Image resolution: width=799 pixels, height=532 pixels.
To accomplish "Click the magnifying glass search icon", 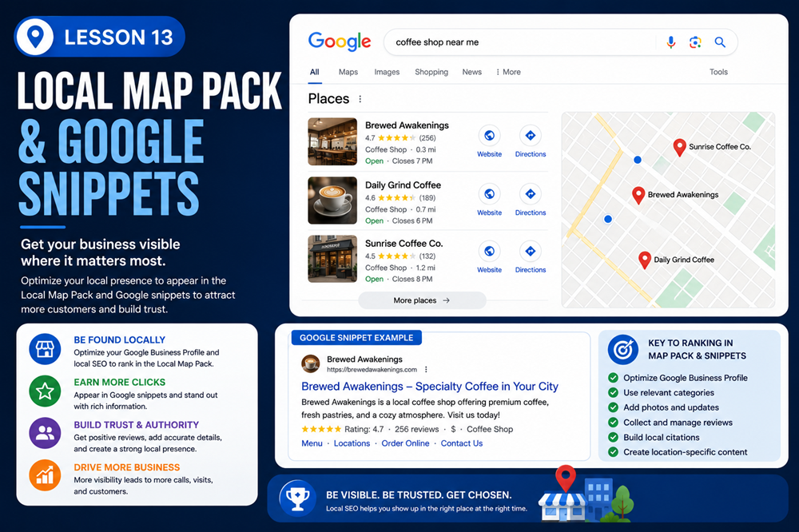I will click(x=720, y=42).
